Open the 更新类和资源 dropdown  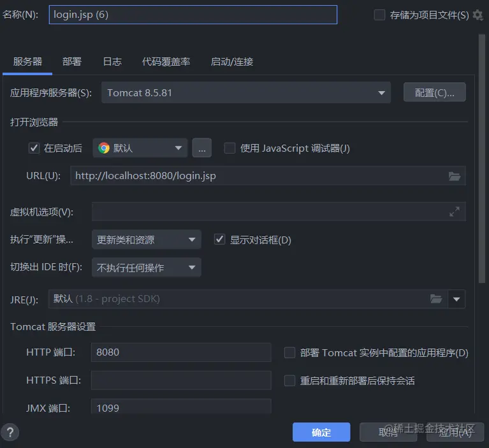coord(146,240)
